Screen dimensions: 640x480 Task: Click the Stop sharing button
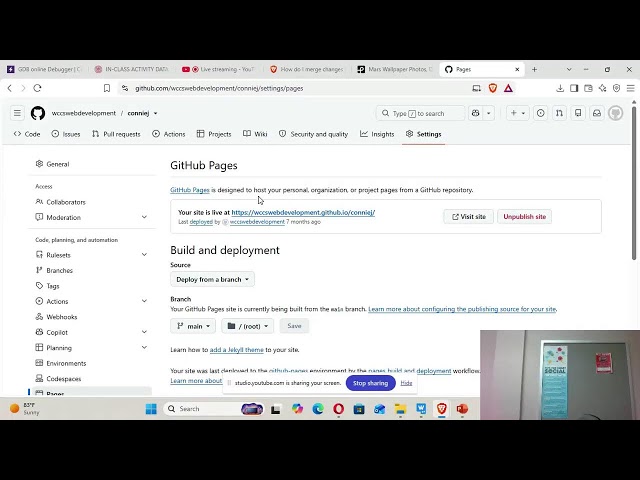tap(371, 383)
